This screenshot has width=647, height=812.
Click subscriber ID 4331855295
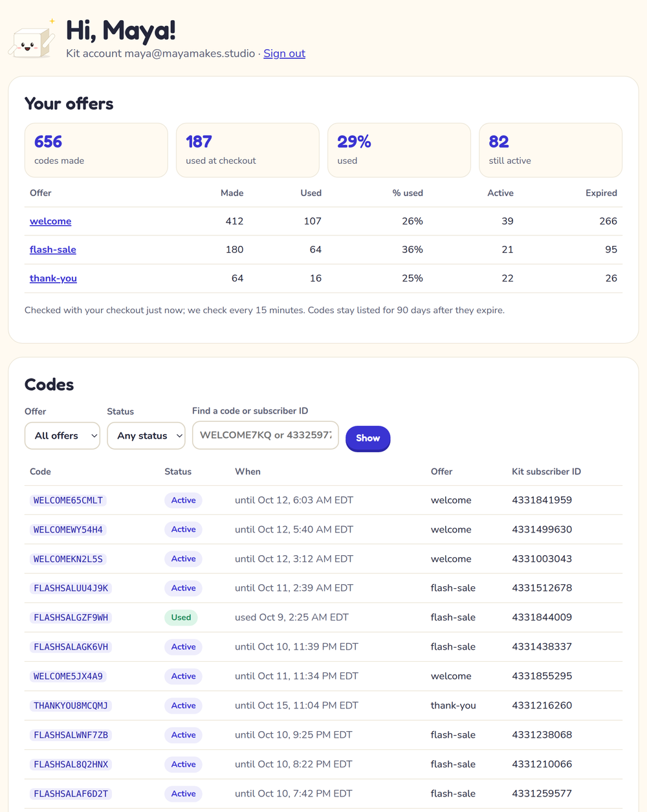pyautogui.click(x=542, y=676)
